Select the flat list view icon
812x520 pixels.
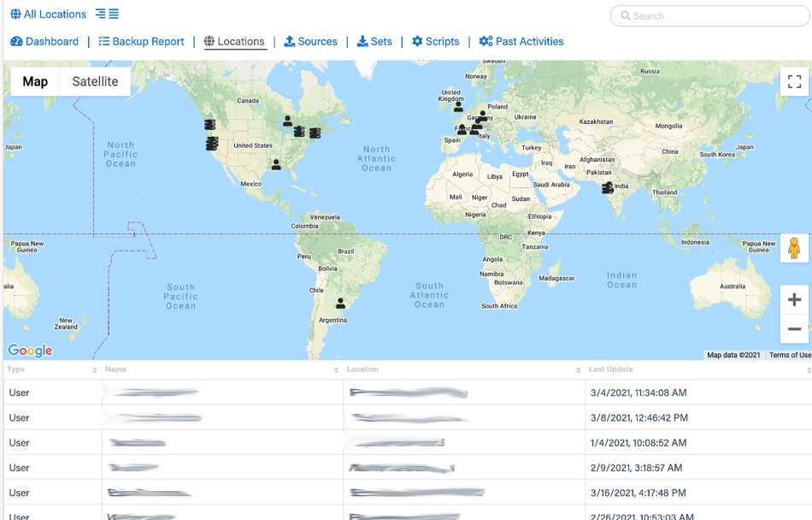[114, 14]
